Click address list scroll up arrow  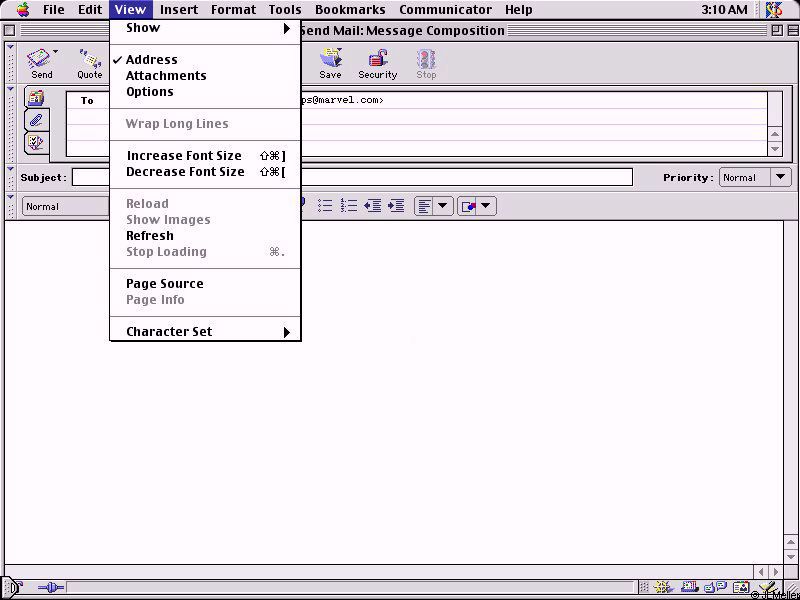coord(775,134)
